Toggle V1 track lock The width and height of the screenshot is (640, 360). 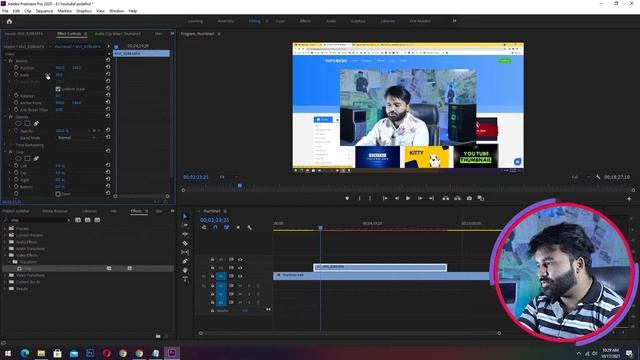[x=212, y=276]
